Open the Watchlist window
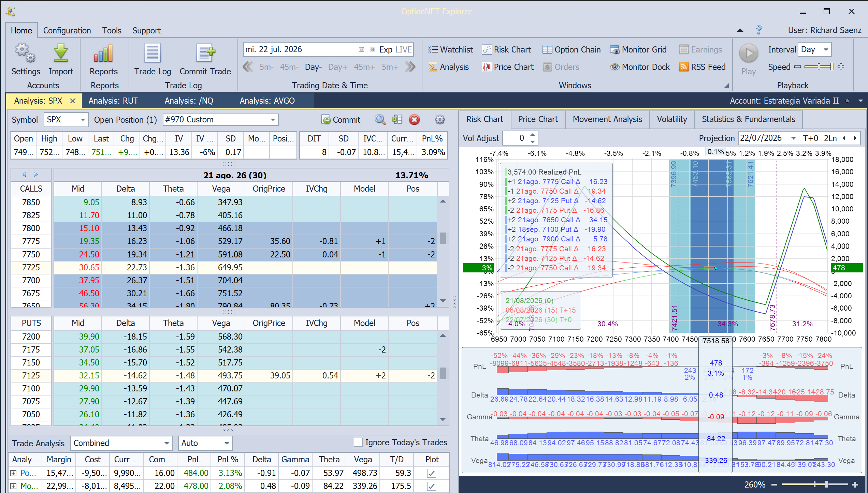Viewport: 868px width, 493px height. [x=450, y=50]
